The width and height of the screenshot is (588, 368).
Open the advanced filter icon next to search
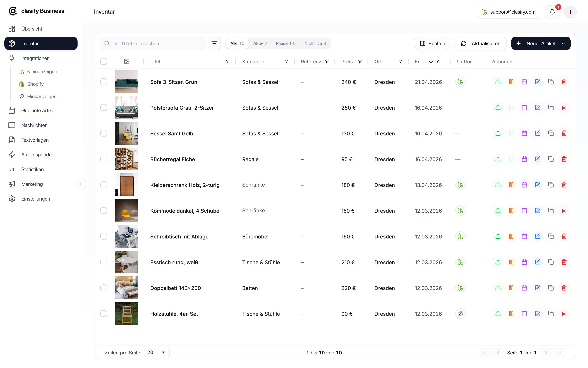[x=214, y=43]
